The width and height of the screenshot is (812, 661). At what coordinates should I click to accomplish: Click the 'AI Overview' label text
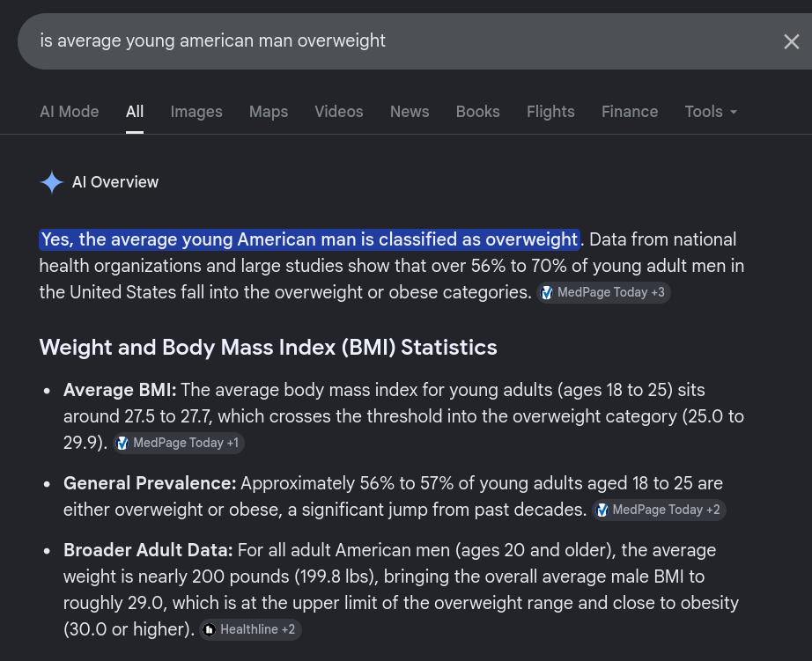(115, 182)
